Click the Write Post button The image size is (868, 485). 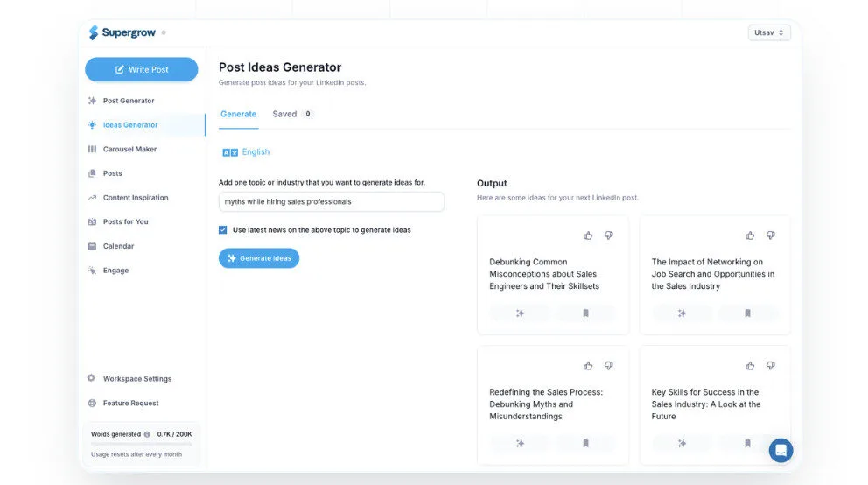[x=142, y=69]
